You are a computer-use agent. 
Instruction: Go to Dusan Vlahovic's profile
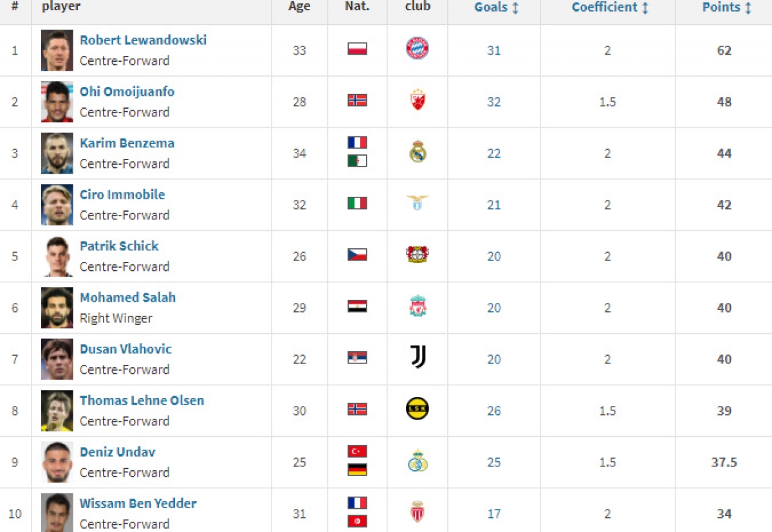click(125, 349)
